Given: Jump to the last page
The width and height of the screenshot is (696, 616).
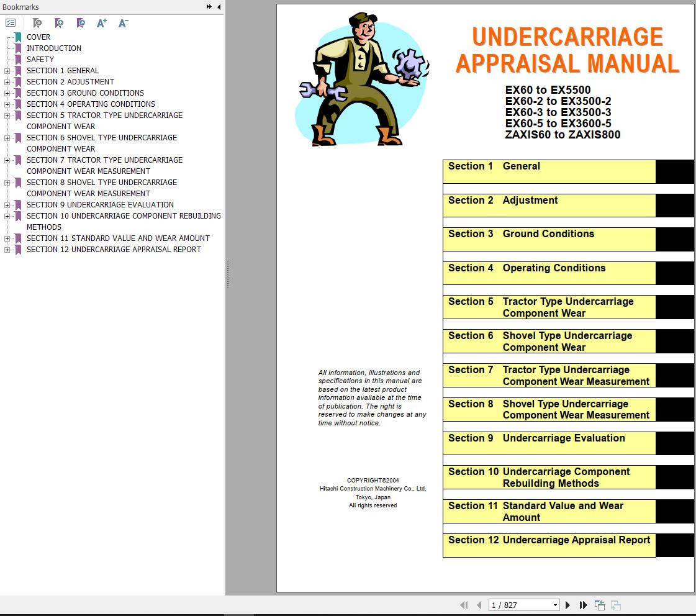Looking at the screenshot, I should (x=583, y=605).
